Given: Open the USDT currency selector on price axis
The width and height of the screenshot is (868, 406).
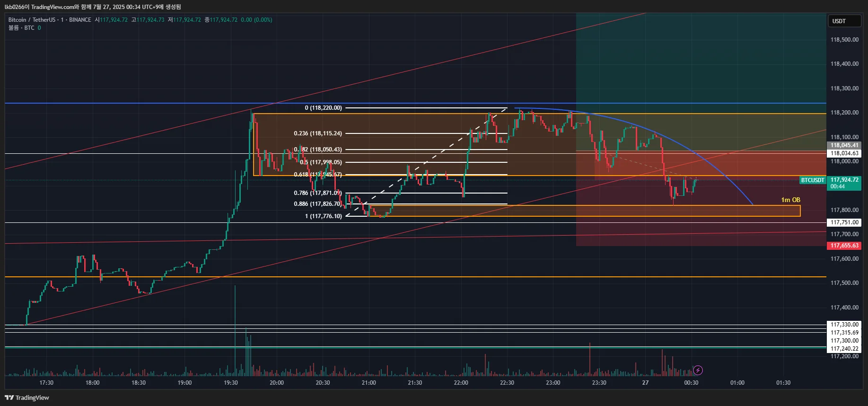Looking at the screenshot, I should point(844,21).
